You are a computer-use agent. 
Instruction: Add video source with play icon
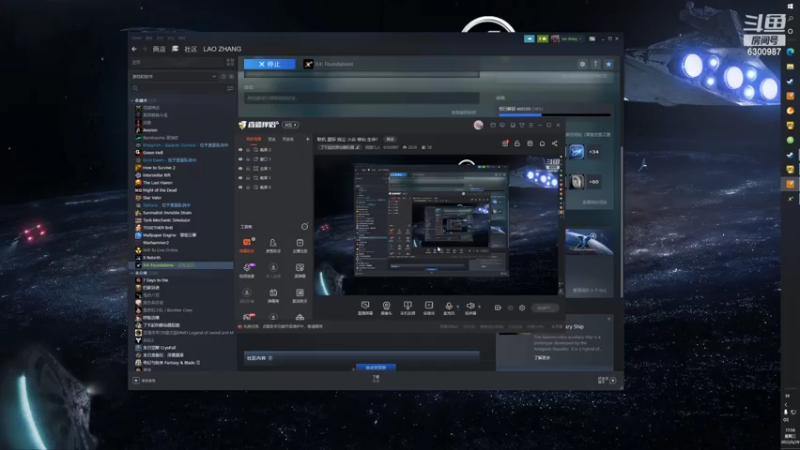click(x=429, y=308)
